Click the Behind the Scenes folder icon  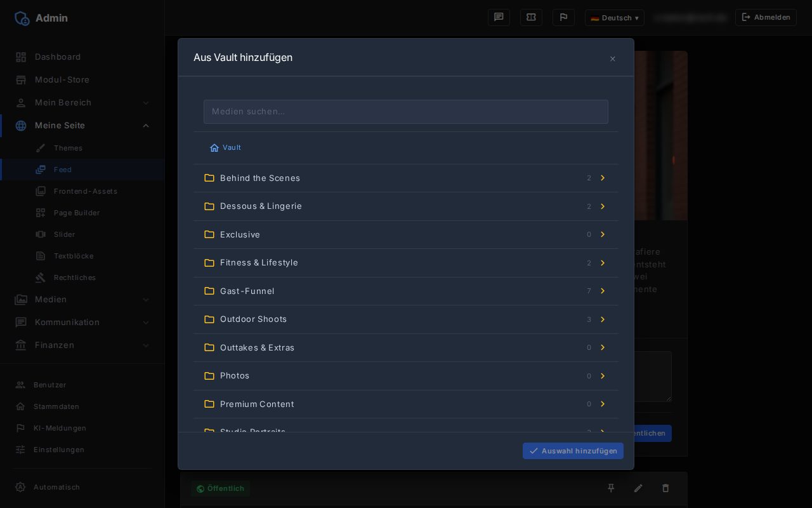pyautogui.click(x=209, y=178)
